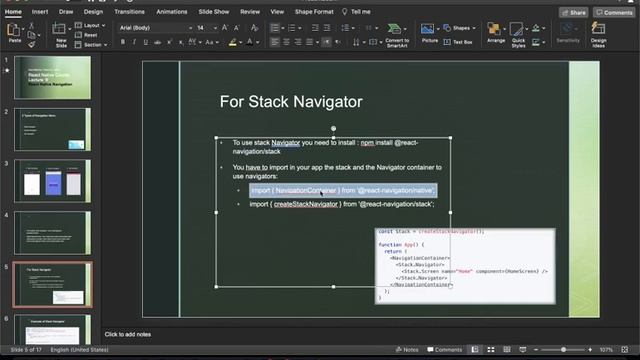Click the text highlight color swatch

click(233, 42)
